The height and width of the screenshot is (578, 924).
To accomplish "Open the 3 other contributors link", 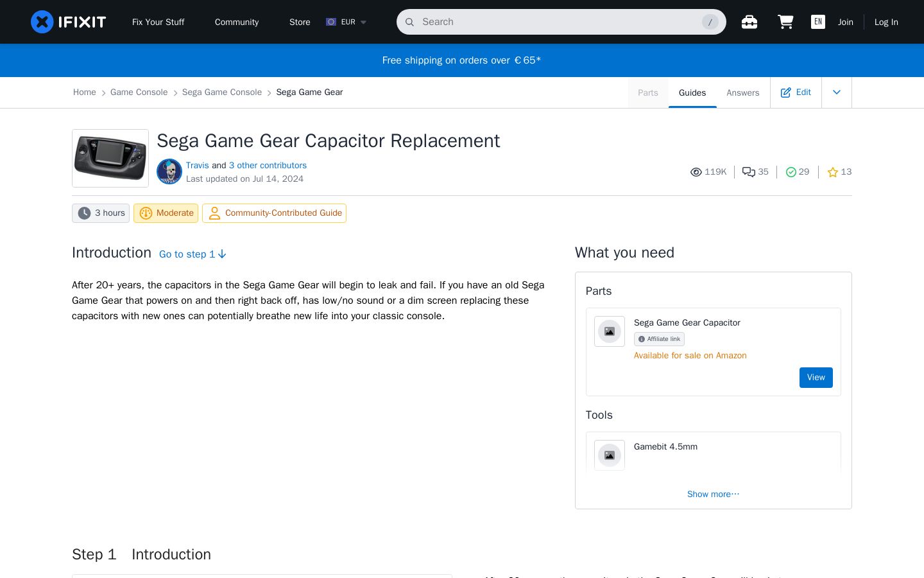I will (x=268, y=165).
